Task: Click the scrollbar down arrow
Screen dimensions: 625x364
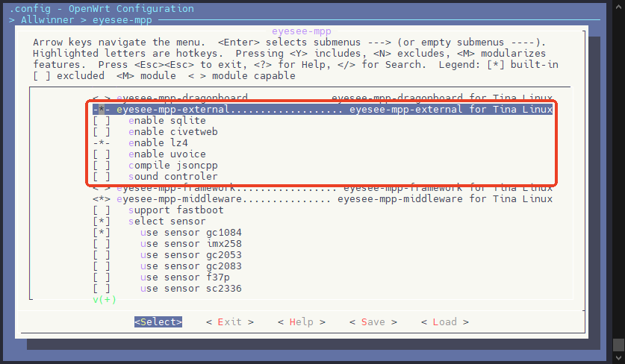Action: tap(618, 357)
